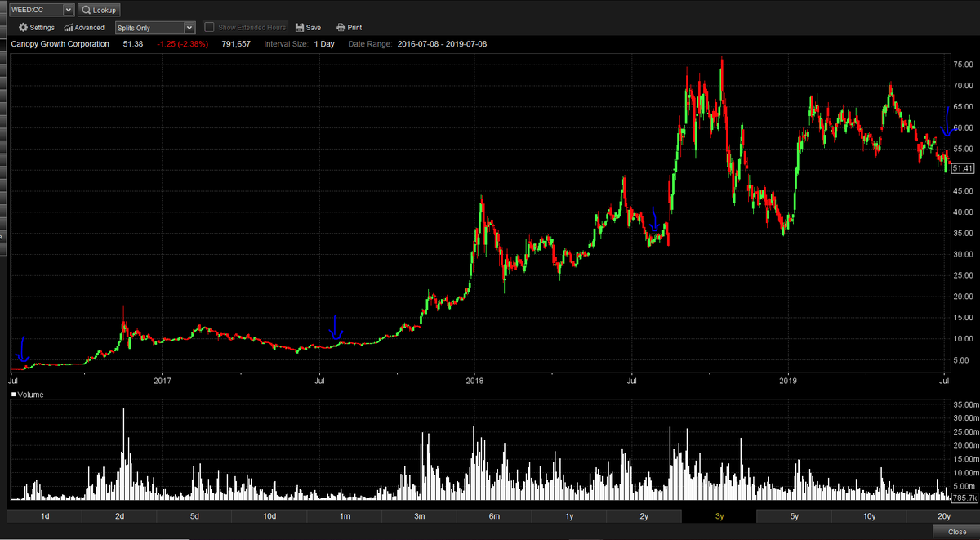Print the chart
Image resolution: width=980 pixels, height=540 pixels.
click(x=349, y=28)
